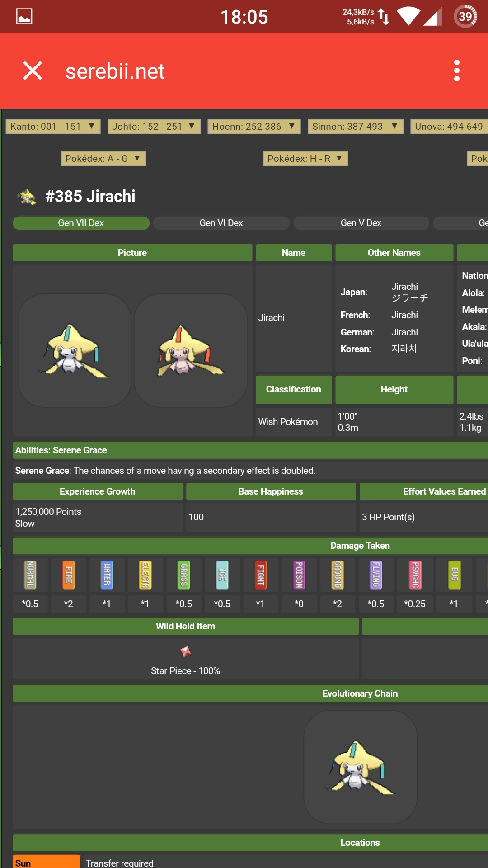
Task: Open the Star Piece - 100% item link
Action: 185,671
